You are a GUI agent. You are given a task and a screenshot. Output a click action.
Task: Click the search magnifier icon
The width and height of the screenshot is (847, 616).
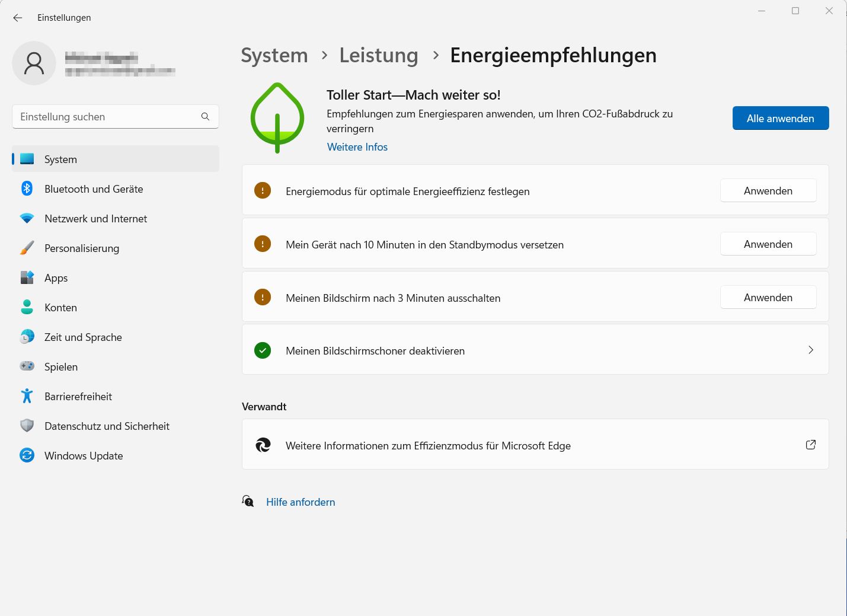205,117
